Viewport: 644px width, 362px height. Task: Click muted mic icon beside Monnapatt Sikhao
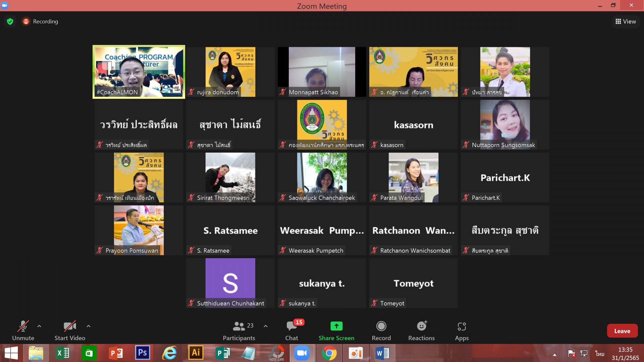coord(283,92)
